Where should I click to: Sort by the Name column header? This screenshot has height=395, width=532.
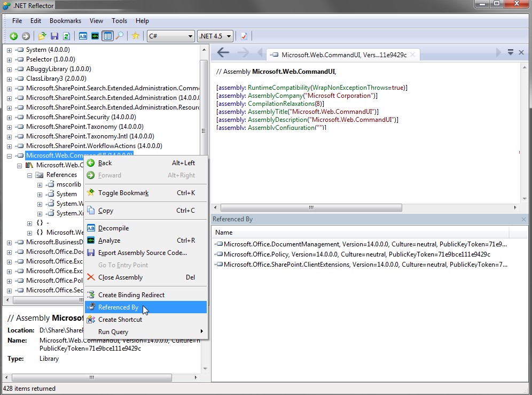click(361, 233)
